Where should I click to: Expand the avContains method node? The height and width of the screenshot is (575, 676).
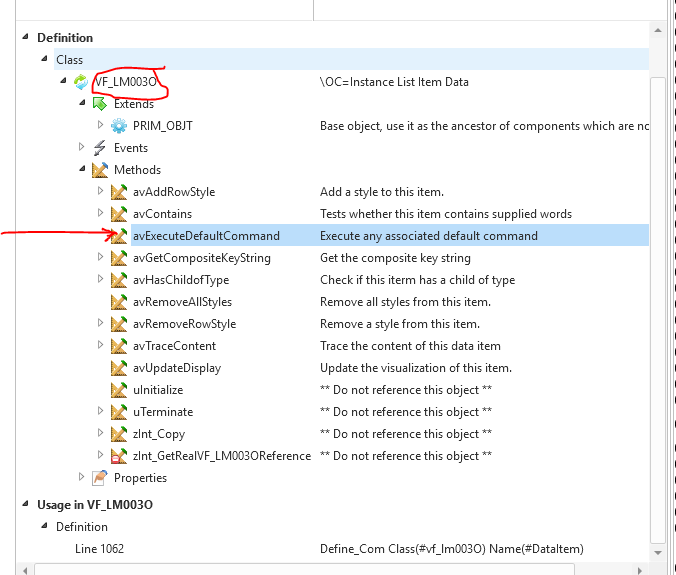tap(100, 214)
